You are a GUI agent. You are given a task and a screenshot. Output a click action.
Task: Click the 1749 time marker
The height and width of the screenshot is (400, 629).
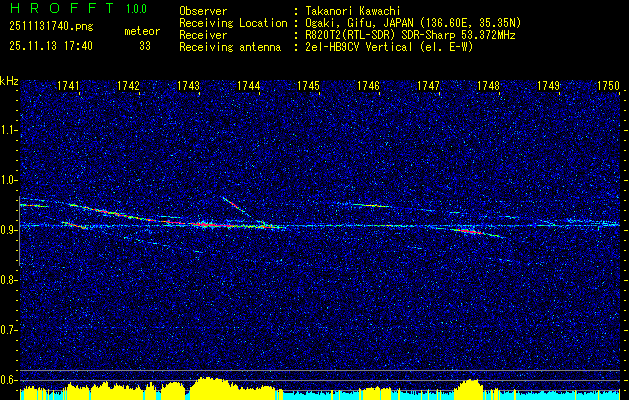point(548,85)
